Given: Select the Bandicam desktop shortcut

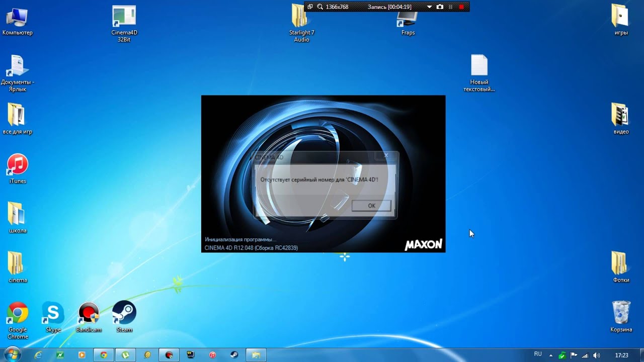Looking at the screenshot, I should (89, 317).
